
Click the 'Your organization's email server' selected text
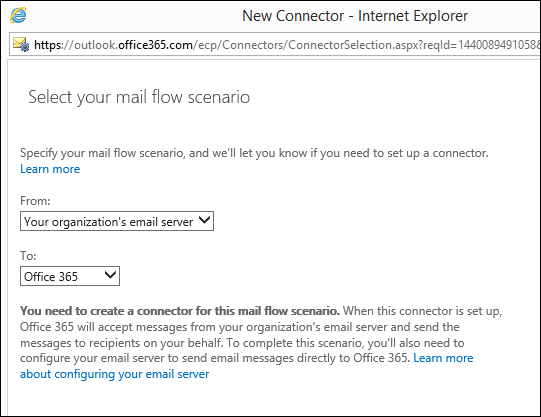pyautogui.click(x=109, y=222)
